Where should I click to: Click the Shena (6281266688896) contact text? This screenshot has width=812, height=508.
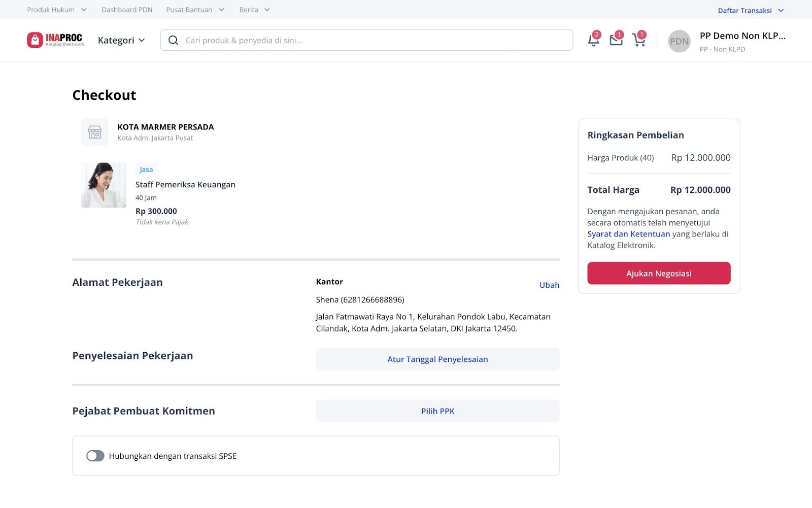[x=360, y=299]
